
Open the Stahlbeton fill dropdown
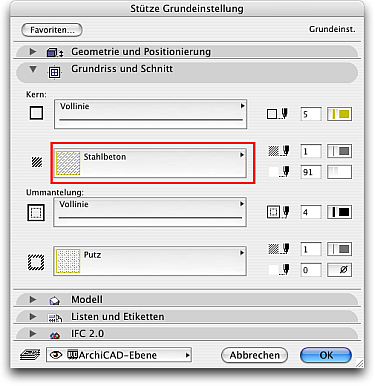pyautogui.click(x=150, y=163)
